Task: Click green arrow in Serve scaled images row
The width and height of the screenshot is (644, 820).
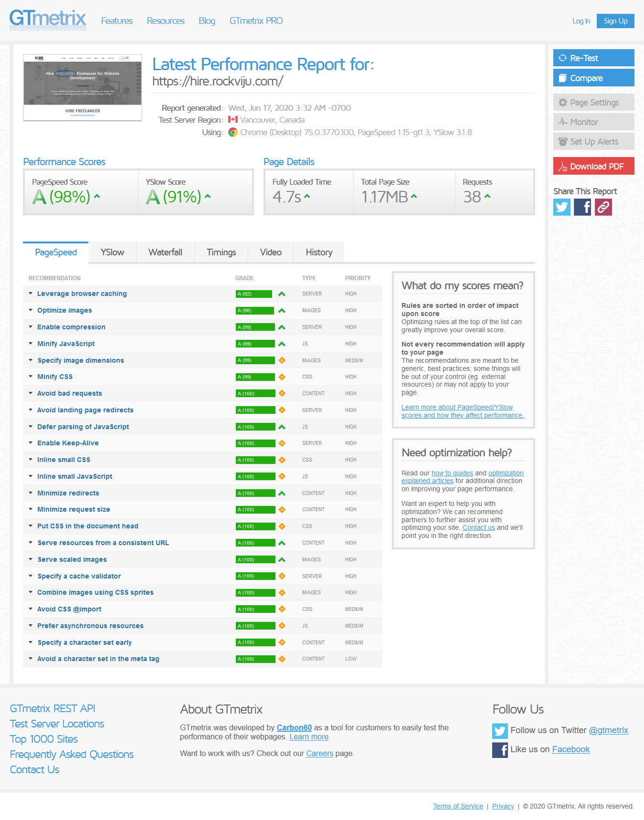Action: (282, 560)
